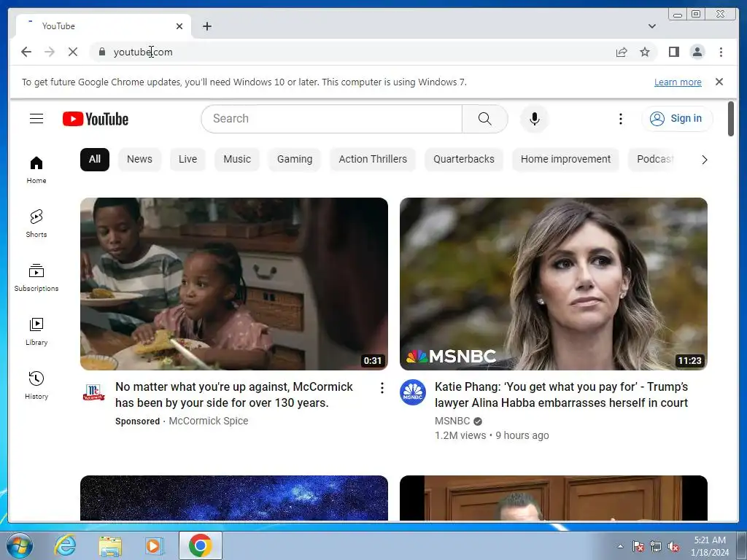View site information via lock icon

[x=101, y=52]
